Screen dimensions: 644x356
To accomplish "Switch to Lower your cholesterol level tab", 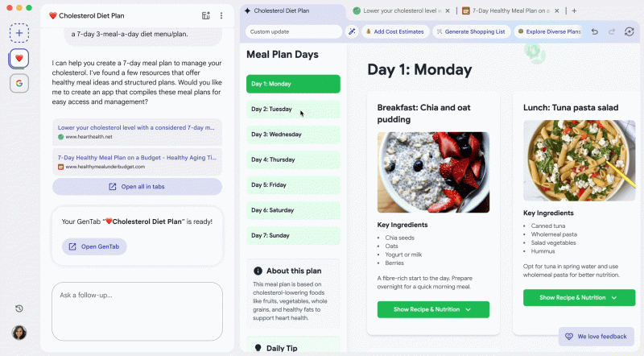I will click(402, 11).
